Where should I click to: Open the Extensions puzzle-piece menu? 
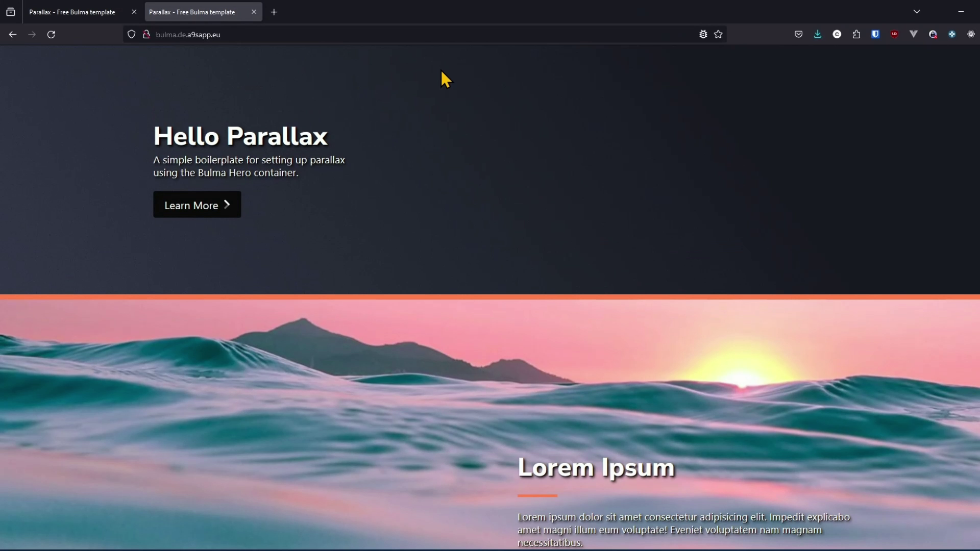[856, 34]
